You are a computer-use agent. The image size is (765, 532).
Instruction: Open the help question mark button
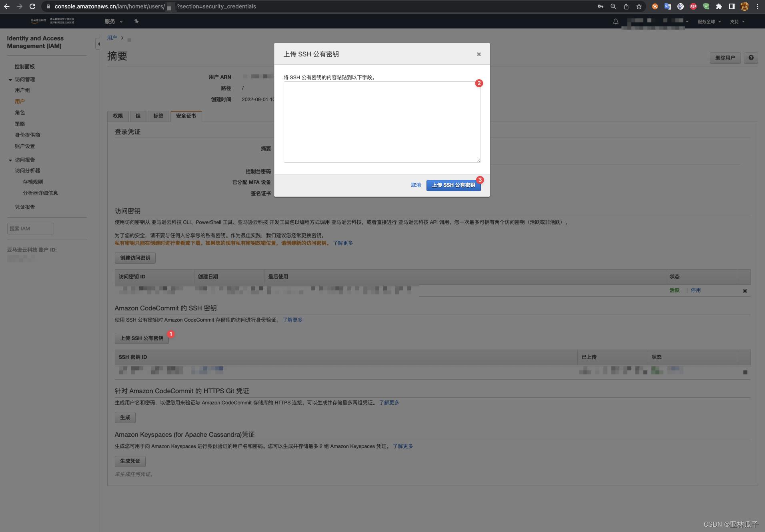coord(751,58)
